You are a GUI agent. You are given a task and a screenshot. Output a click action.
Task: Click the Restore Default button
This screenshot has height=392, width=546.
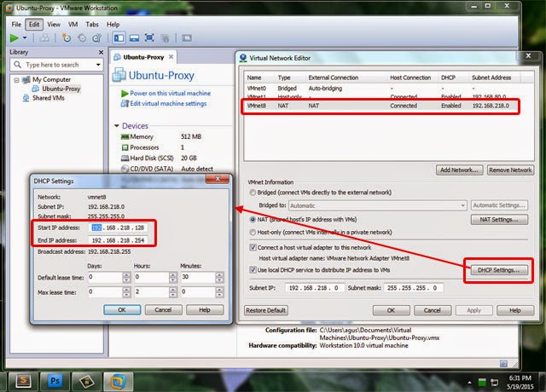[x=266, y=310]
